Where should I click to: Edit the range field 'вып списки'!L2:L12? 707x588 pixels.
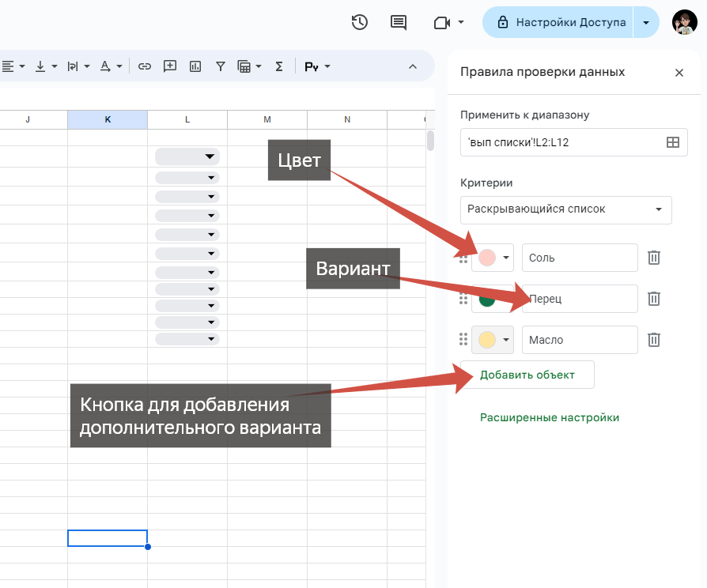pyautogui.click(x=563, y=142)
